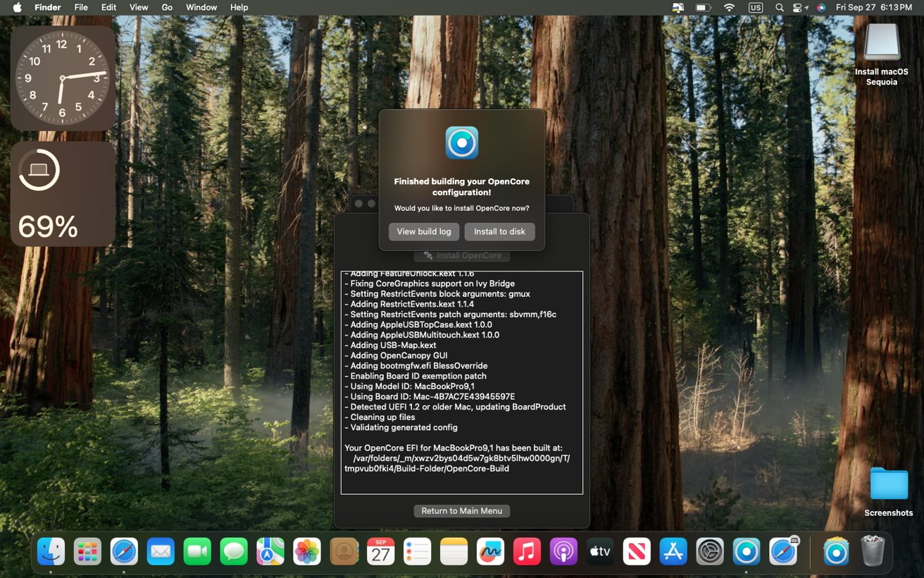Open the Finder menu
The height and width of the screenshot is (578, 924).
[48, 7]
